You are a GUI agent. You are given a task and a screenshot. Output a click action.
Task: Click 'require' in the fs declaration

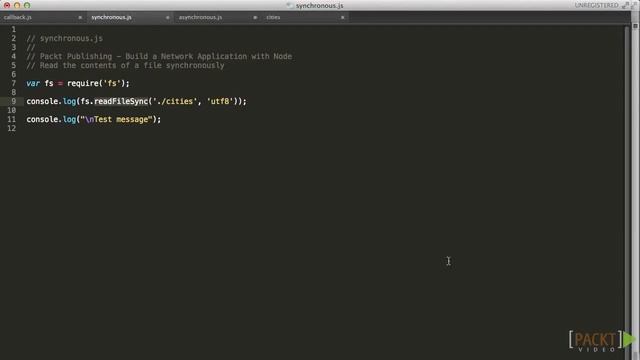coord(83,83)
